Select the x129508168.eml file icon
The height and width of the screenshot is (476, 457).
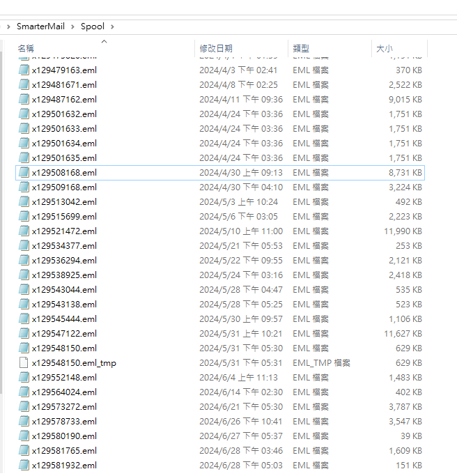point(24,172)
